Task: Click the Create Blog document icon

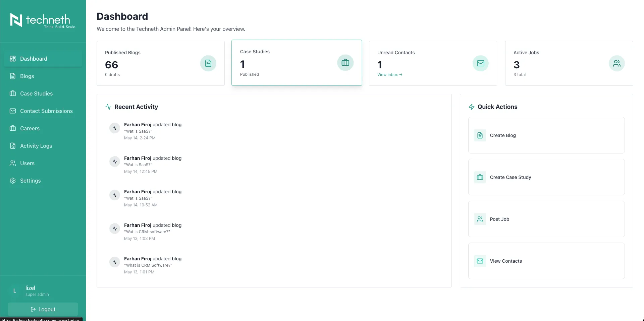Action: [480, 135]
